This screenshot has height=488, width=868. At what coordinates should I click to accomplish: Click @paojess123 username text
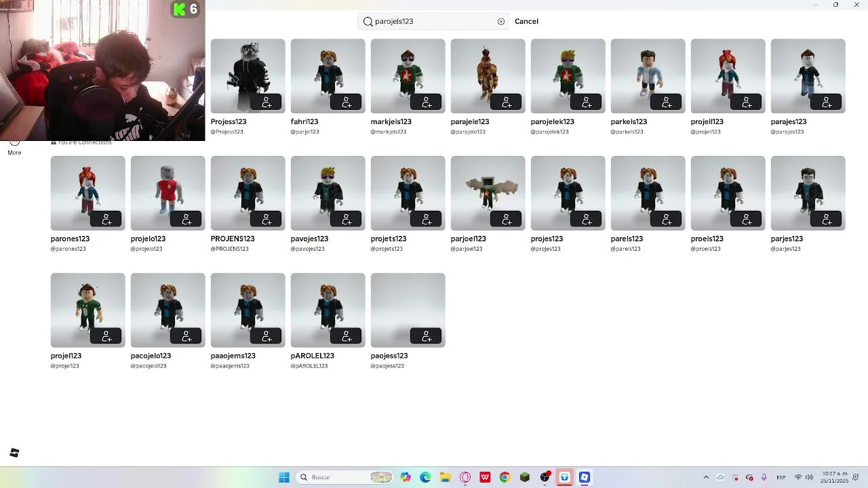click(x=387, y=367)
